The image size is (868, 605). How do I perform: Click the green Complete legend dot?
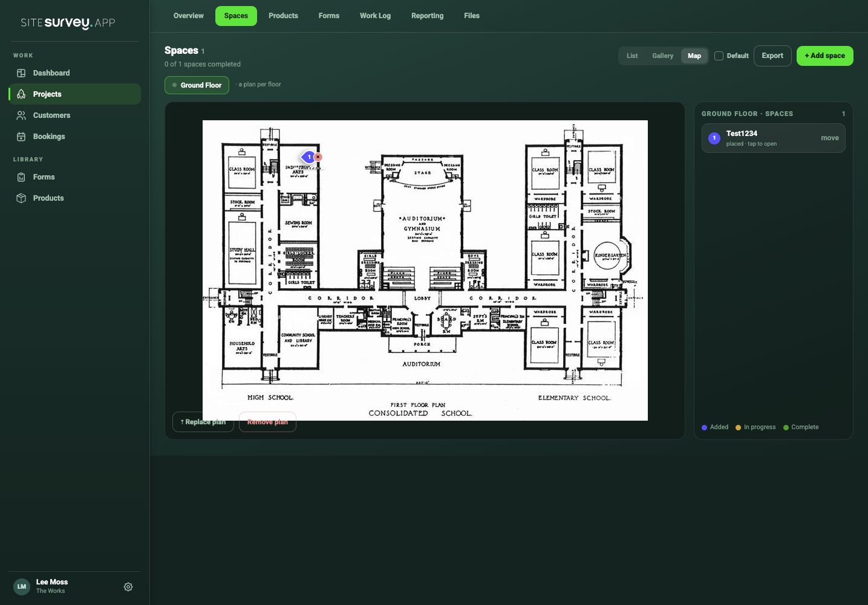pos(786,427)
